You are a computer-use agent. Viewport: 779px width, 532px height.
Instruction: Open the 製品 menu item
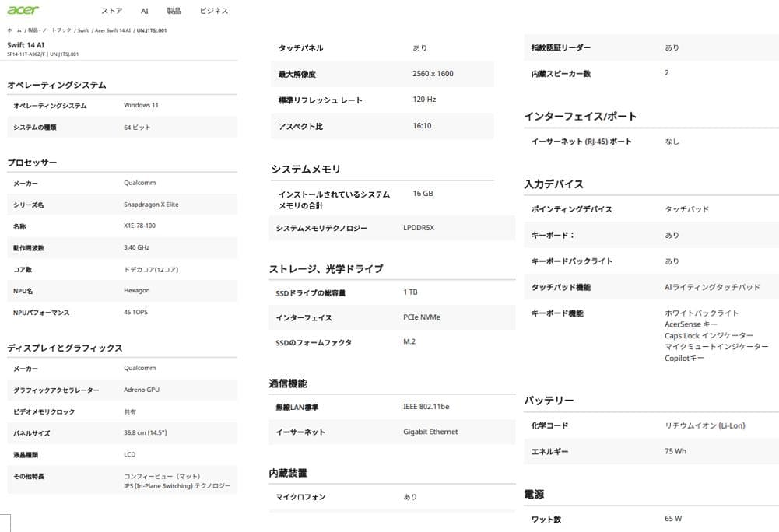(173, 11)
